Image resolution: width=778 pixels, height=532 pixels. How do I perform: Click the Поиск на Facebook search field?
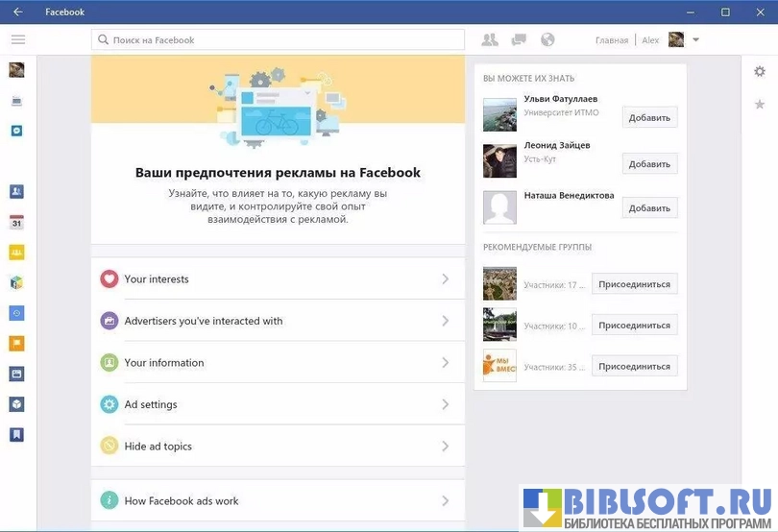point(279,40)
